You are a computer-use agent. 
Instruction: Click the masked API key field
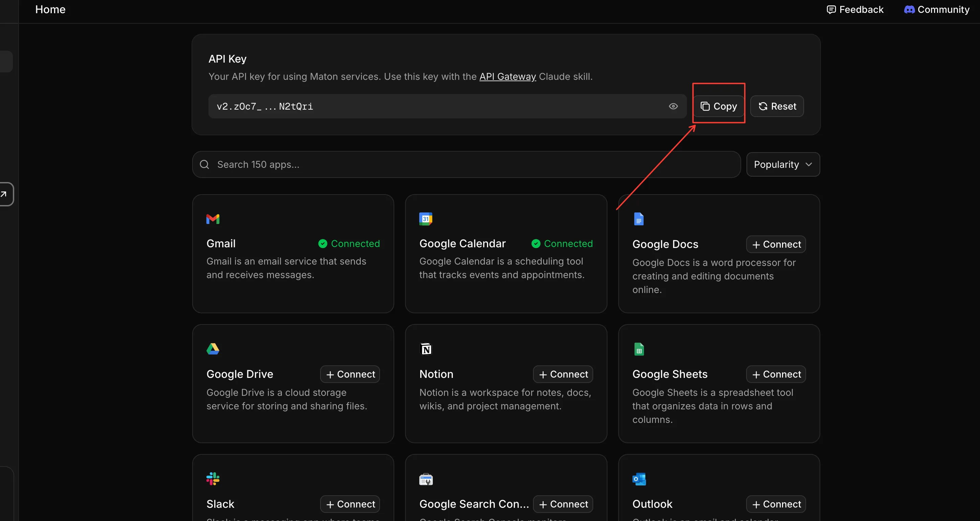[x=447, y=107]
